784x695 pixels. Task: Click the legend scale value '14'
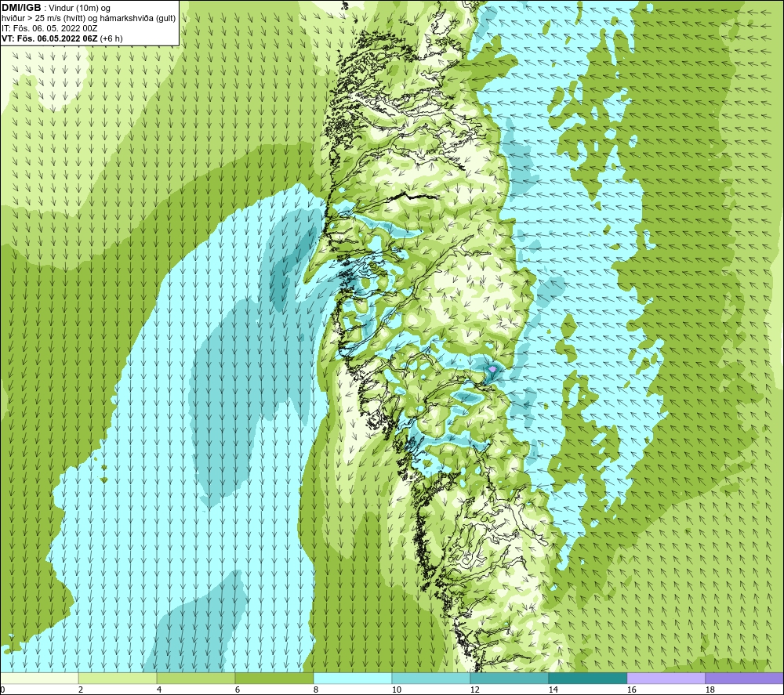click(x=553, y=690)
